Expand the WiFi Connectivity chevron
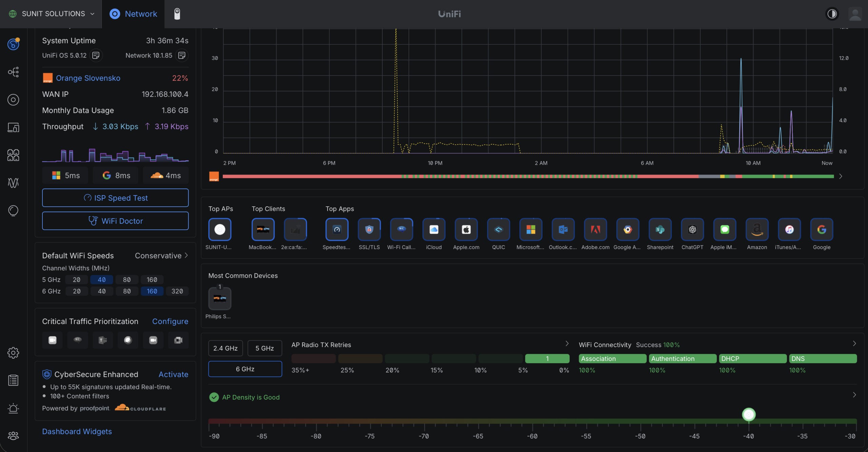This screenshot has height=452, width=868. [854, 344]
